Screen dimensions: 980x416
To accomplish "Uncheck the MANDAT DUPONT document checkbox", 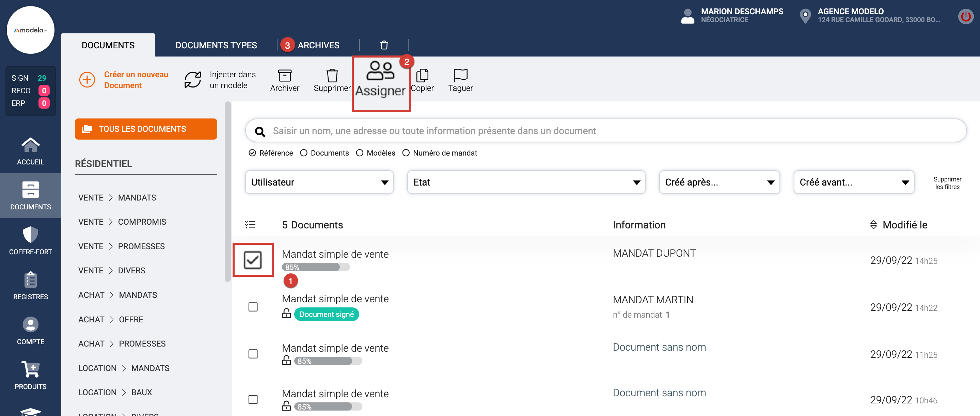I will [x=253, y=260].
